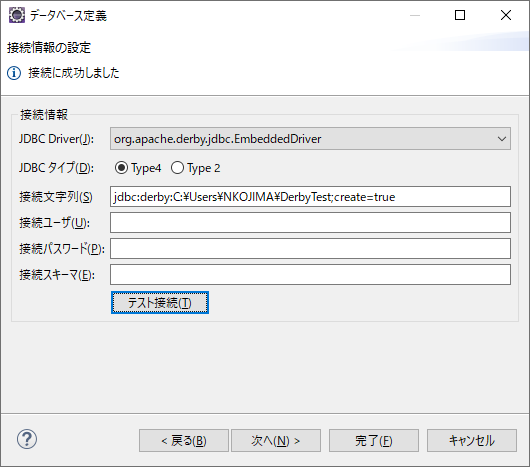Finish the wizard with 完了(F)

click(374, 441)
